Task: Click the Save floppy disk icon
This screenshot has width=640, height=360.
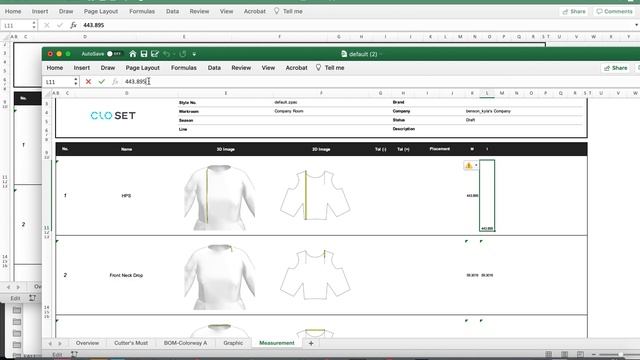Action: click(144, 54)
